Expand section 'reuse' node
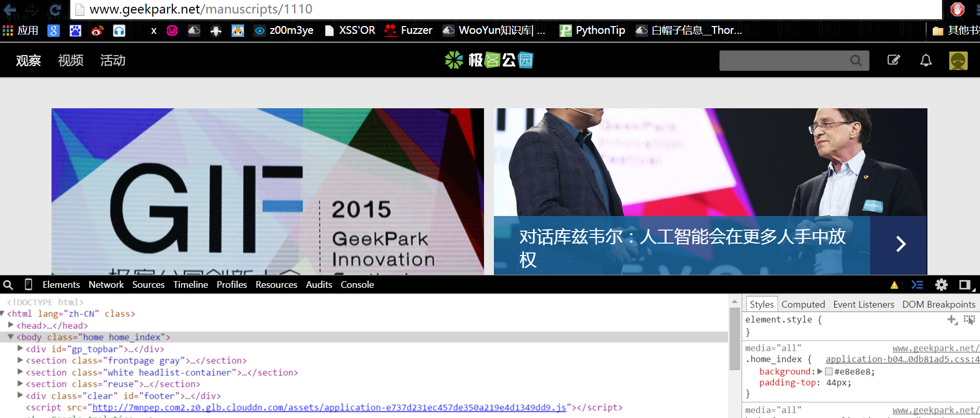Screen dimensions: 980x418 20,383
